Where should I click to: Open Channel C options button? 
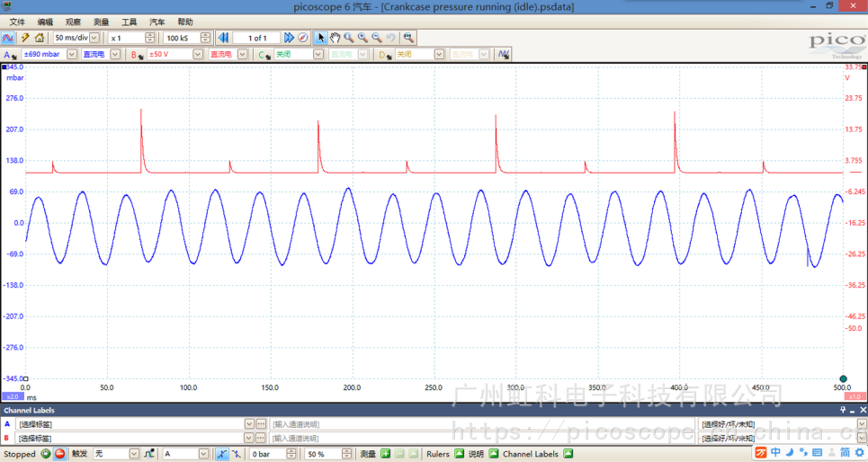coord(264,54)
